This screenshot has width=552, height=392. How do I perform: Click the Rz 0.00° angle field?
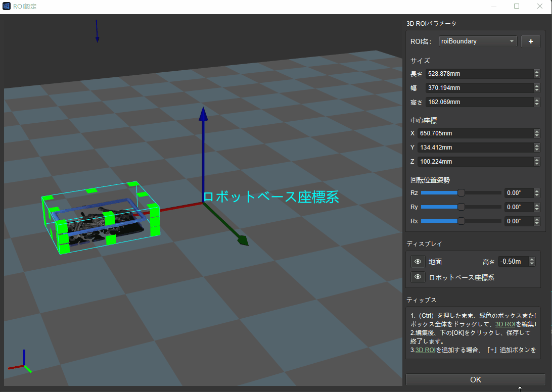point(519,193)
